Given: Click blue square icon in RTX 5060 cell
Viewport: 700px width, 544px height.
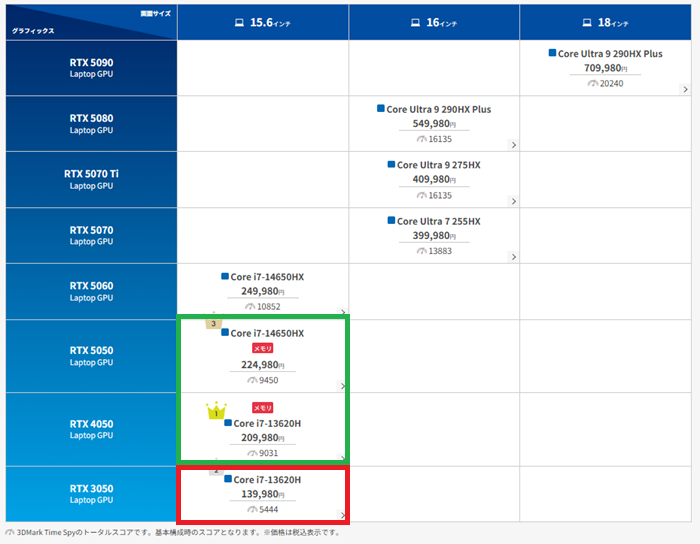Looking at the screenshot, I should coord(225,276).
